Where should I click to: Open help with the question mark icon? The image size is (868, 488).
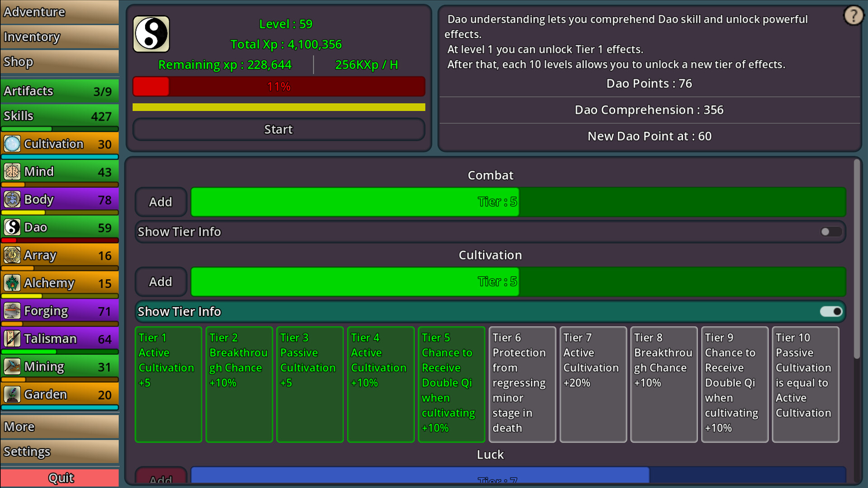click(854, 15)
